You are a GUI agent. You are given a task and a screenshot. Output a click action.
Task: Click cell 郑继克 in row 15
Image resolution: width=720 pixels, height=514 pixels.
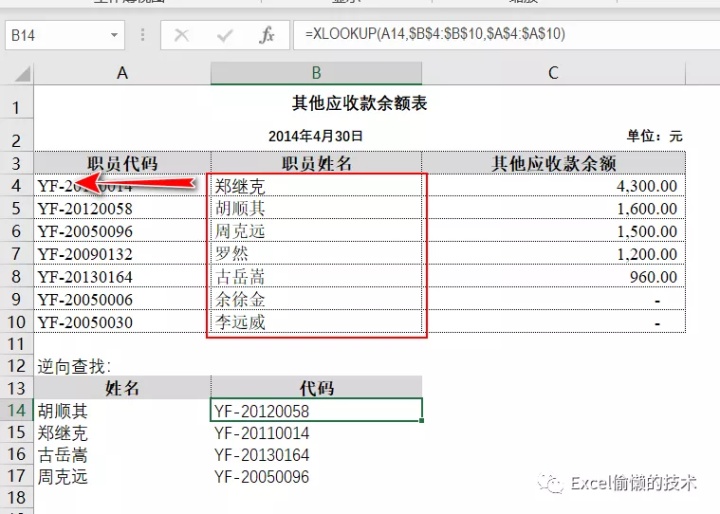(x=122, y=432)
